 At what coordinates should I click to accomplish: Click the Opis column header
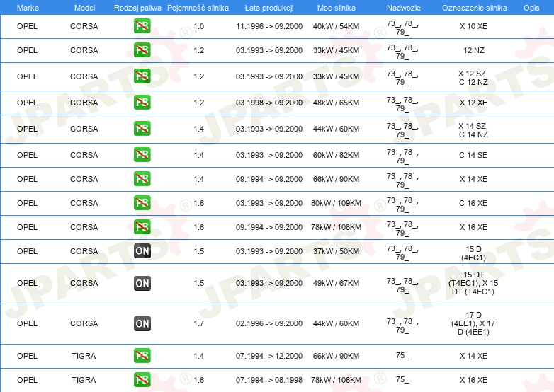click(x=531, y=8)
